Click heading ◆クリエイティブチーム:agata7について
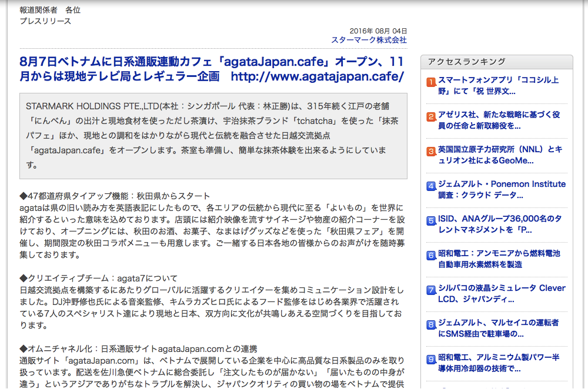This screenshot has width=588, height=389. tap(99, 279)
